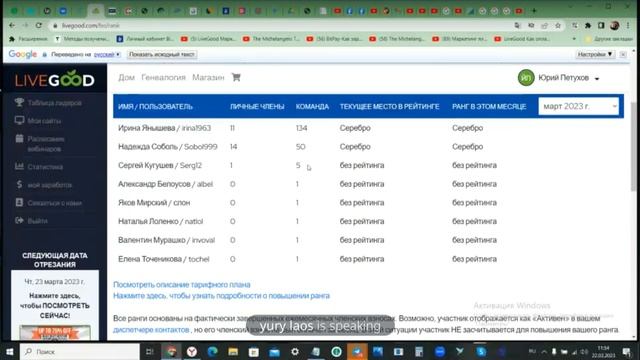Click Показать исходный текст button

pyautogui.click(x=162, y=54)
